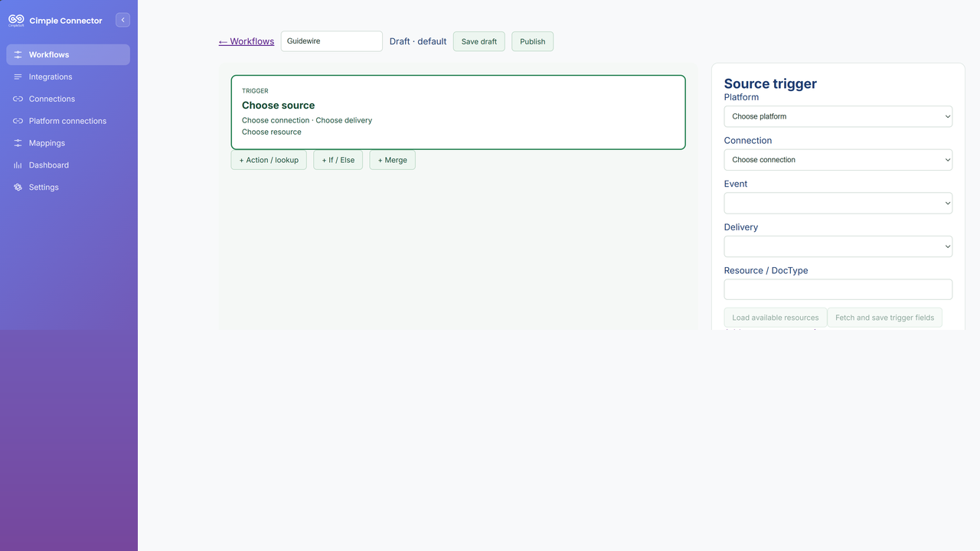Focus the workflow name field containing Guidewire
This screenshot has height=551, width=980.
[332, 41]
